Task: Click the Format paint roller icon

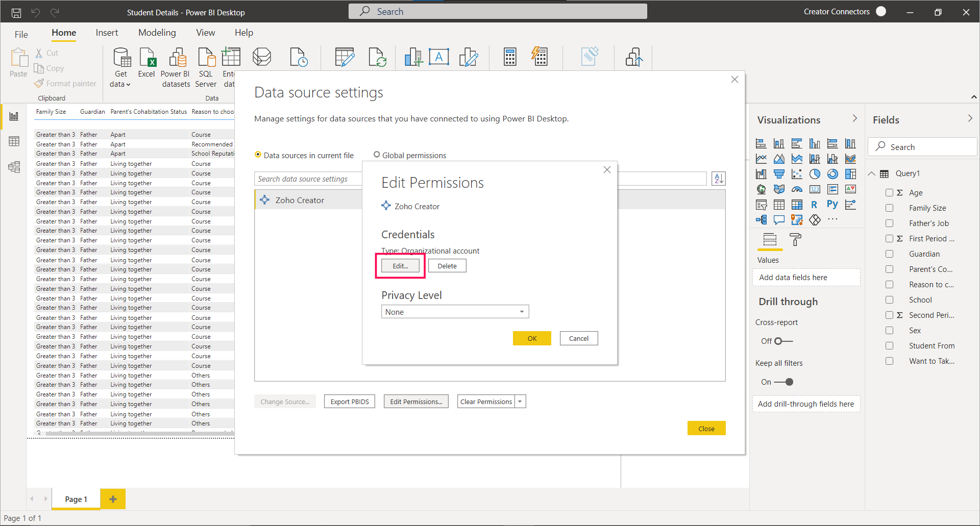Action: click(x=795, y=239)
